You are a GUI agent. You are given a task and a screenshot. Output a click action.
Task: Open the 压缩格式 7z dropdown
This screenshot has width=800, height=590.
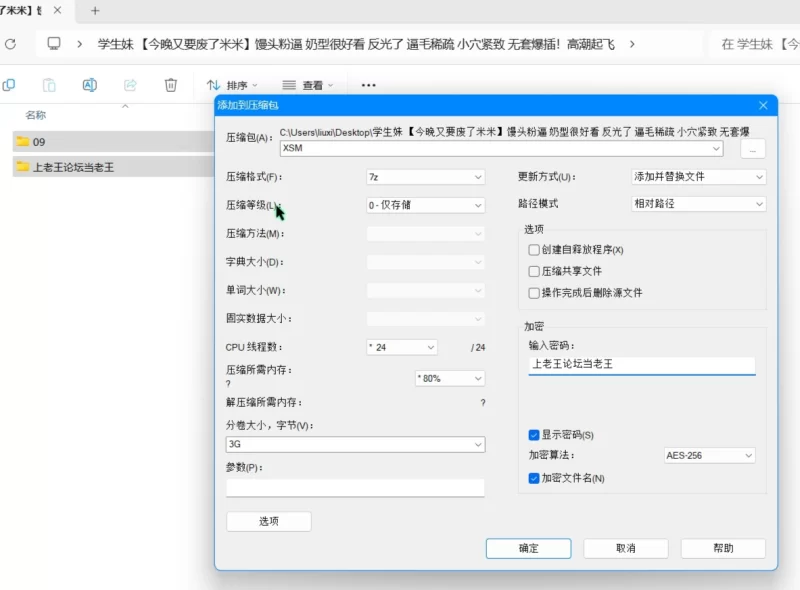tap(426, 177)
